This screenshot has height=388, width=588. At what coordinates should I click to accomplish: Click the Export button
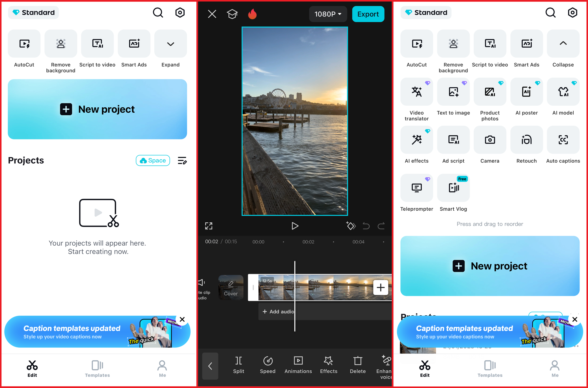tap(368, 14)
